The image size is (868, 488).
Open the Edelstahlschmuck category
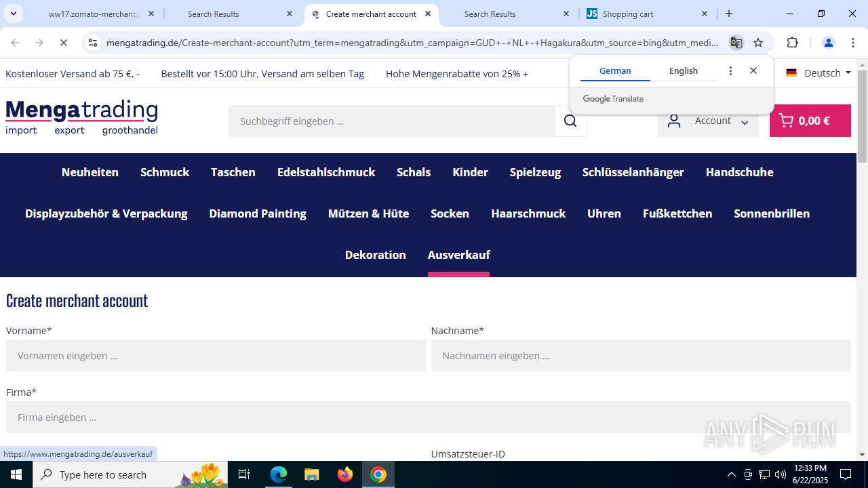coord(326,172)
